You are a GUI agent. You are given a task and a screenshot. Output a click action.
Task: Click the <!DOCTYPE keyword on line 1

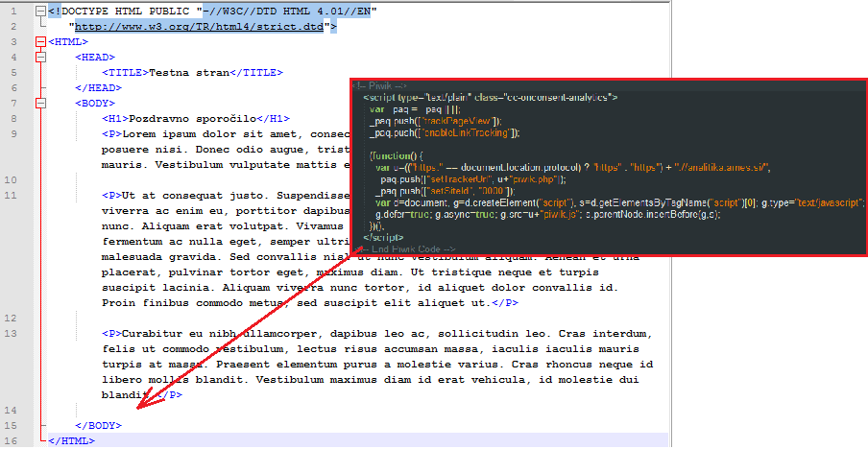(x=79, y=12)
